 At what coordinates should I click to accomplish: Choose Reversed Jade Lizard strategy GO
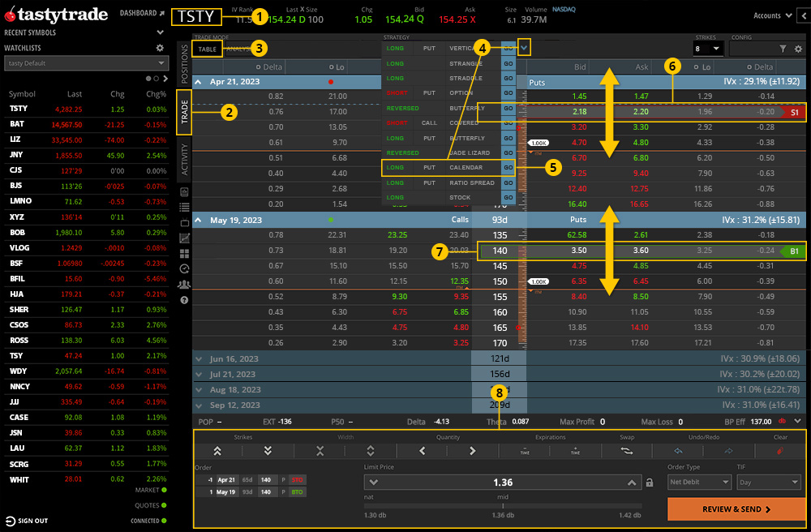click(508, 153)
